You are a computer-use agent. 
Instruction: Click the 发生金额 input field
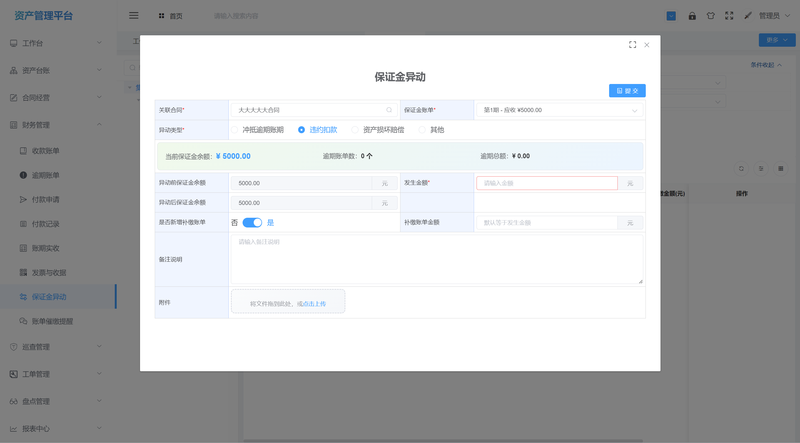[547, 183]
